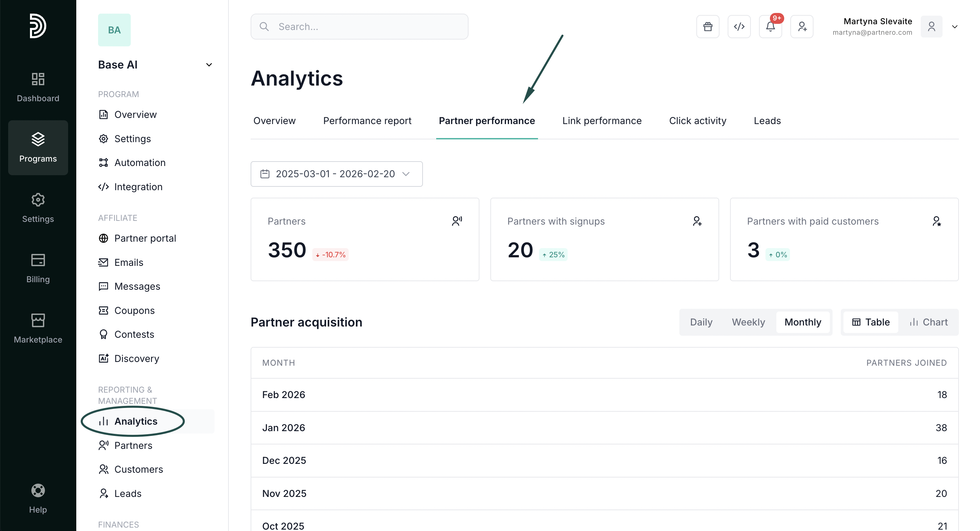This screenshot has width=980, height=531.
Task: Open the code snippet icon in header
Action: [739, 27]
